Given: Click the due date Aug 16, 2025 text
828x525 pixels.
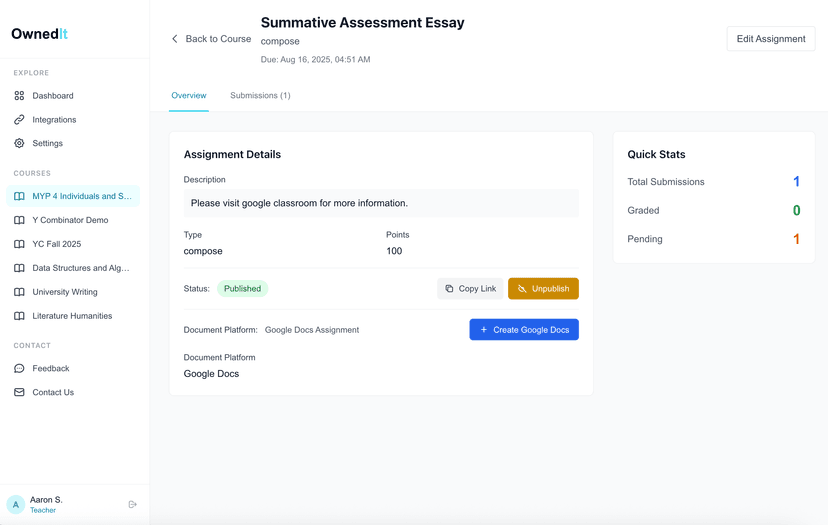Looking at the screenshot, I should coord(315,60).
